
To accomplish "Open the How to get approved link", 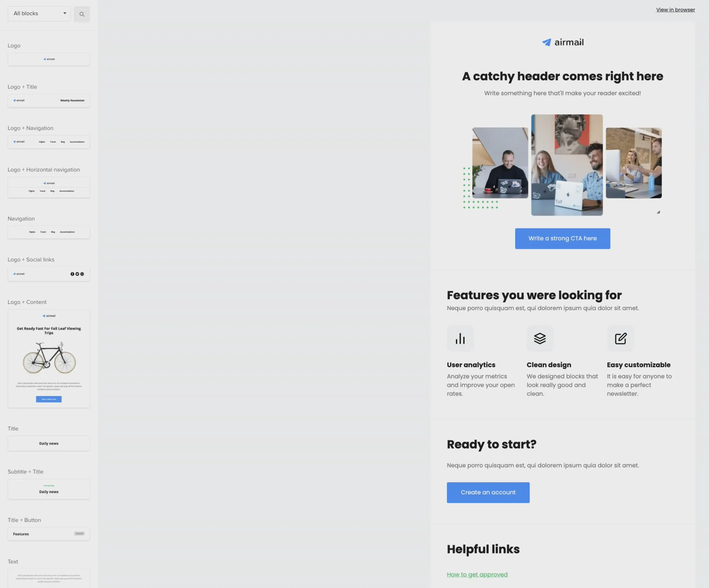I will point(477,574).
